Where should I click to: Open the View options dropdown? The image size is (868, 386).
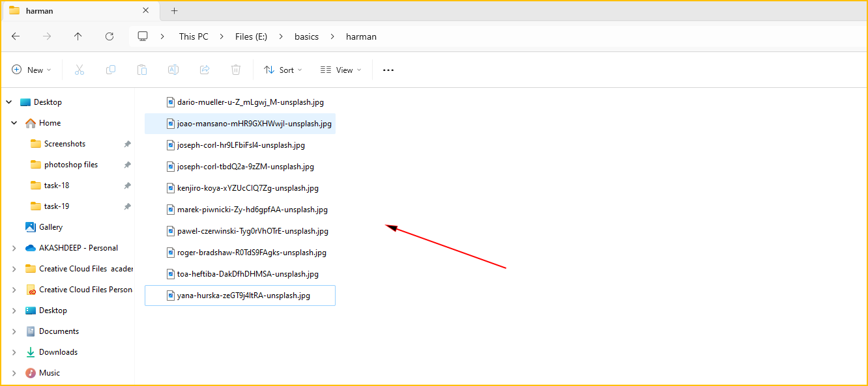[x=341, y=70]
